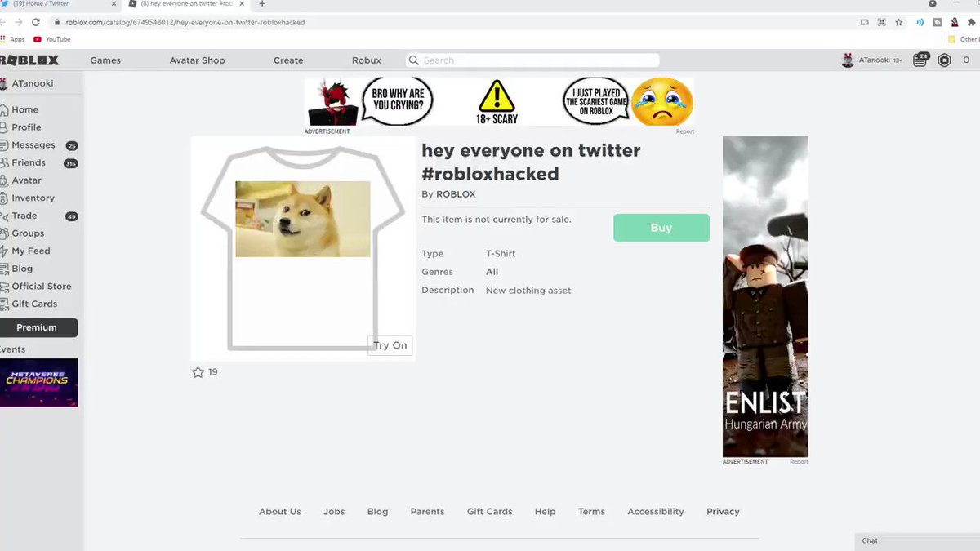Open a new browser tab with plus
The image size is (980, 551).
[262, 4]
